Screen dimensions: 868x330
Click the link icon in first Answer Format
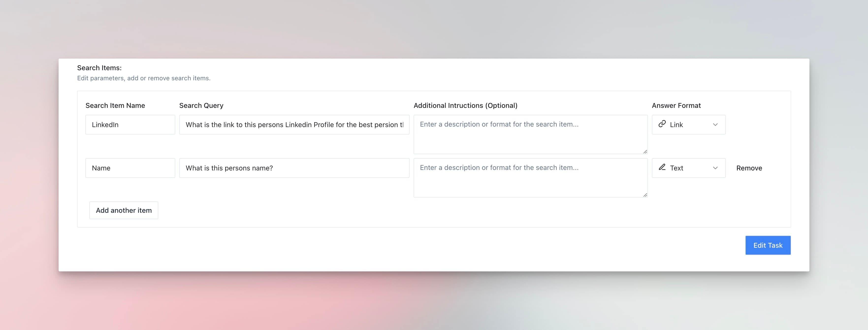[662, 124]
